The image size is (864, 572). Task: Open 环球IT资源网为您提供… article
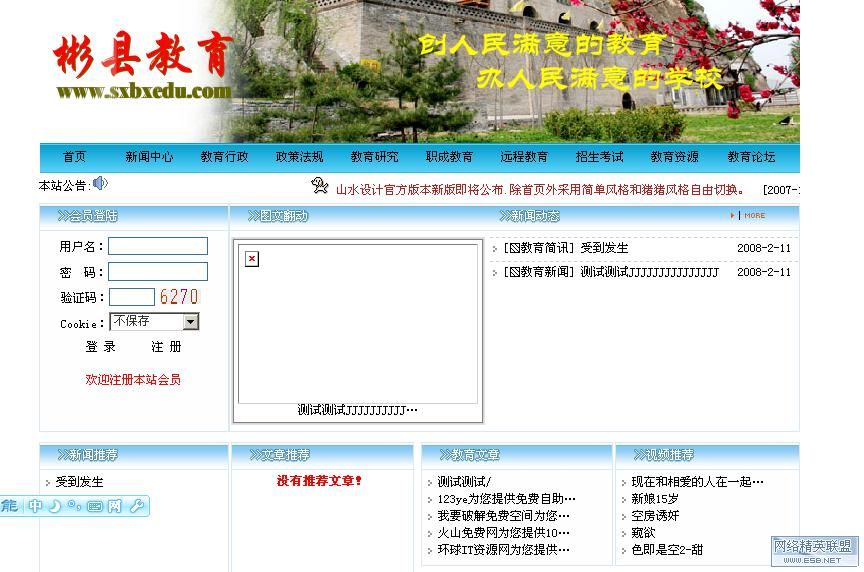pyautogui.click(x=504, y=550)
